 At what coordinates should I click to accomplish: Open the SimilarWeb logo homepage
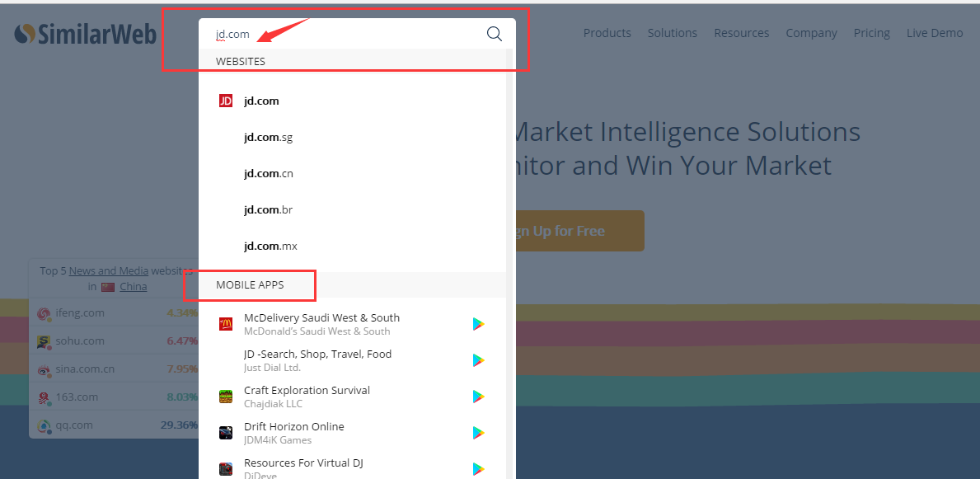pyautogui.click(x=85, y=34)
